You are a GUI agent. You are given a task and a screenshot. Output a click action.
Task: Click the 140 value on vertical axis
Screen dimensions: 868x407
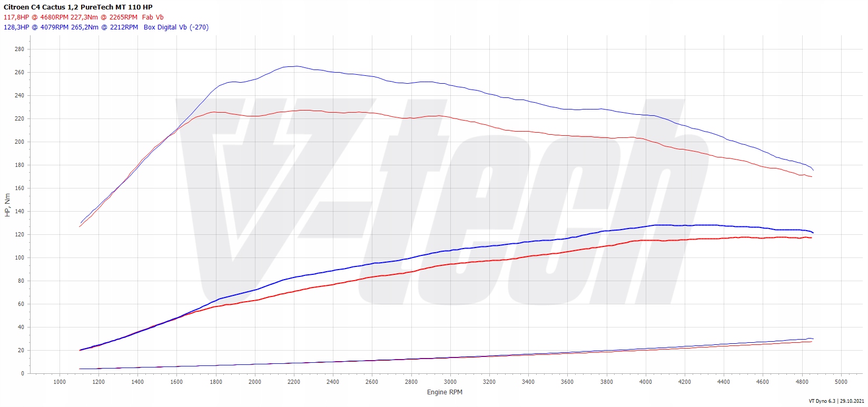pos(19,212)
